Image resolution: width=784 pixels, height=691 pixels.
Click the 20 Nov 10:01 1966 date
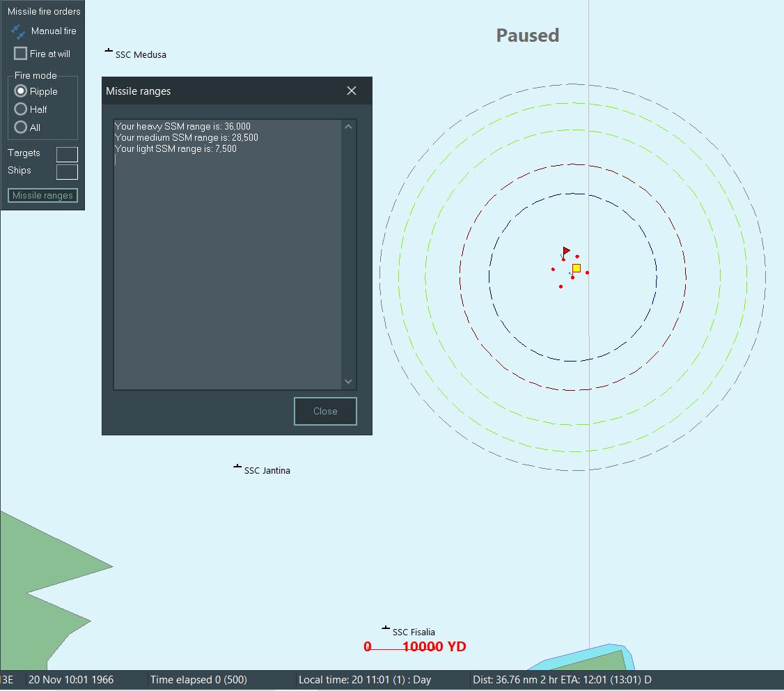tap(71, 679)
